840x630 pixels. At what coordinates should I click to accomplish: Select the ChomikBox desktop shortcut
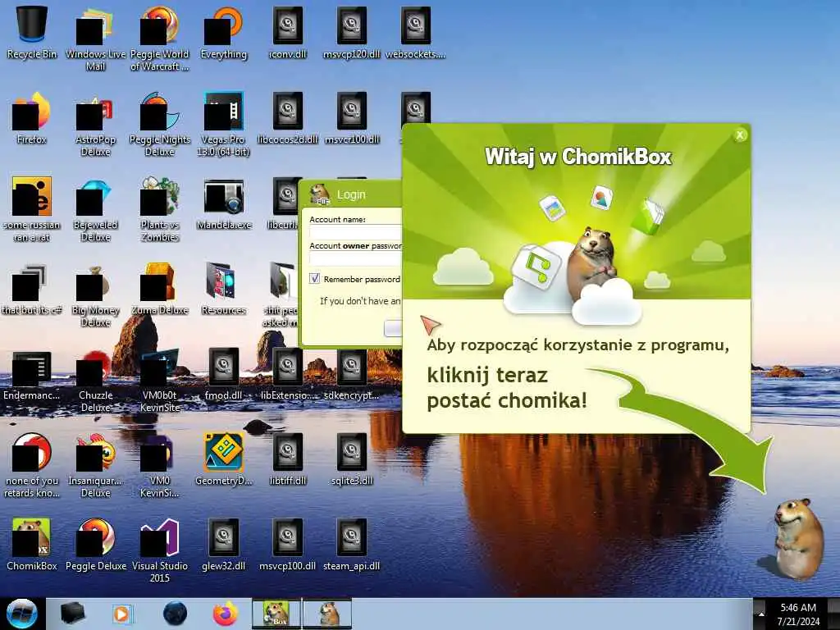tap(32, 545)
